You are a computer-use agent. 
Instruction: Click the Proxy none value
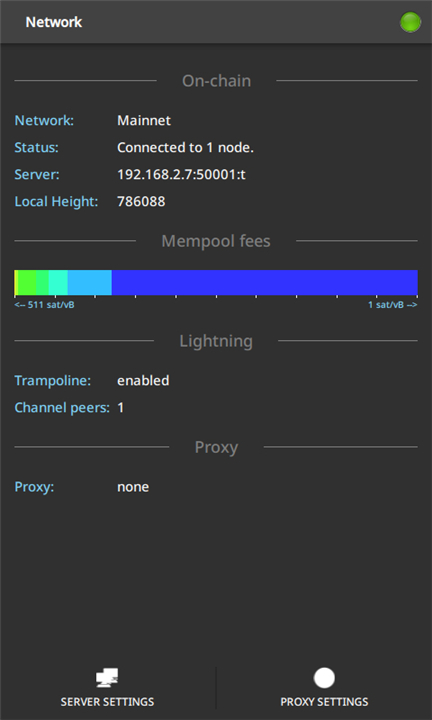[133, 487]
